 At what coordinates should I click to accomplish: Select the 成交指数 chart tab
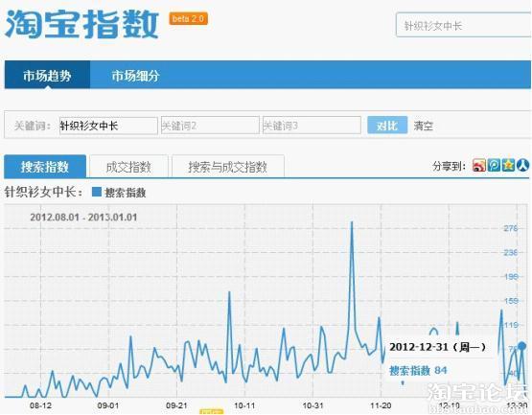[128, 167]
